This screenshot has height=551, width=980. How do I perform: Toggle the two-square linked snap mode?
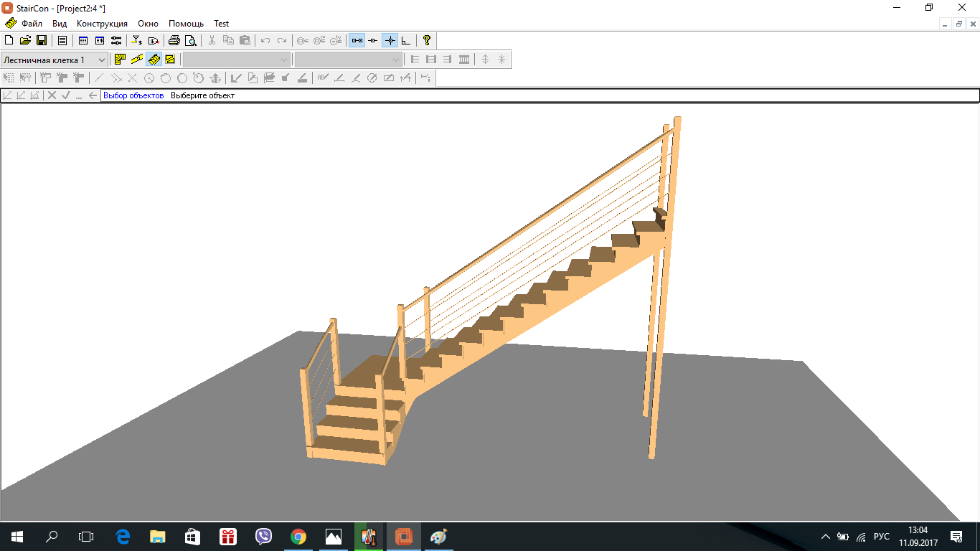coord(357,41)
